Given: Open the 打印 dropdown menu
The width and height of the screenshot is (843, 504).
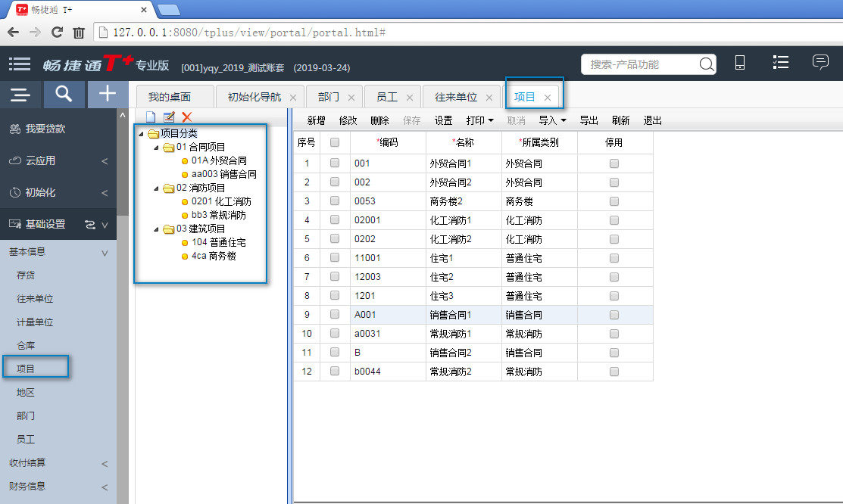Looking at the screenshot, I should point(480,120).
